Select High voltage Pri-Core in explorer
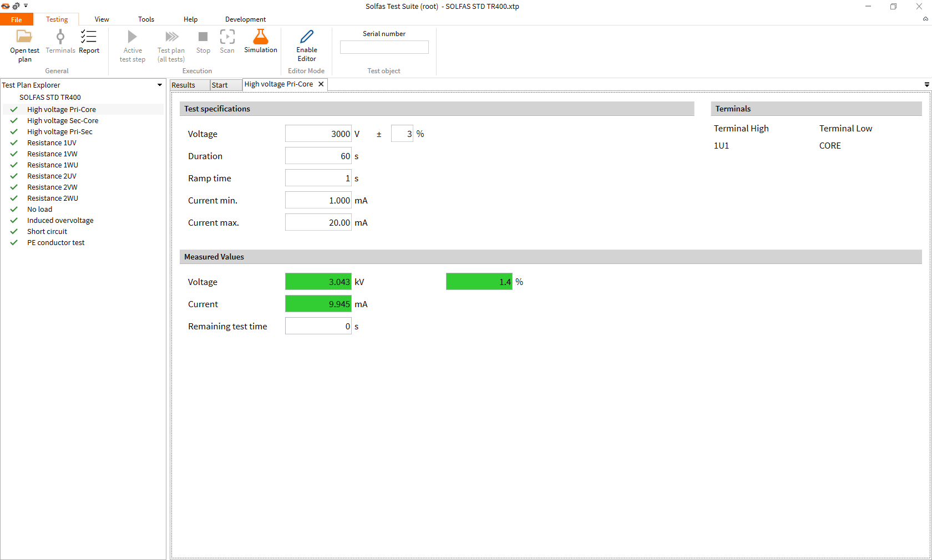This screenshot has width=932, height=560. [x=62, y=110]
